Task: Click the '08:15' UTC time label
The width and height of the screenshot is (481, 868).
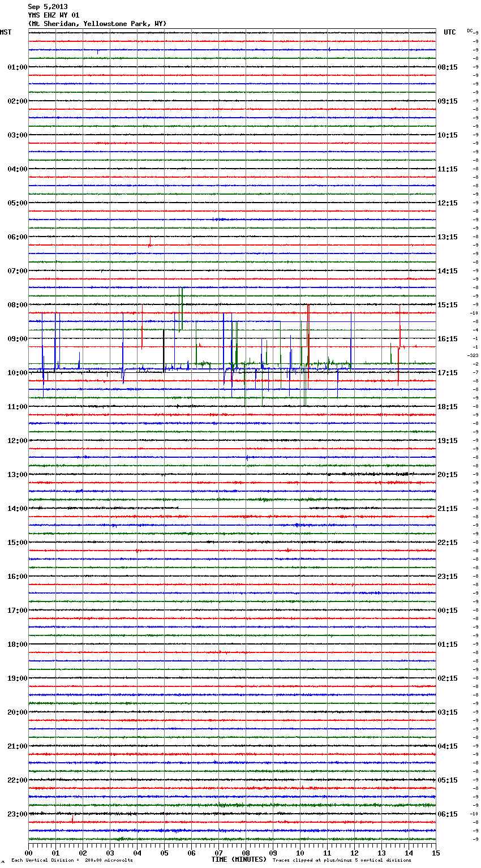Action: point(448,67)
